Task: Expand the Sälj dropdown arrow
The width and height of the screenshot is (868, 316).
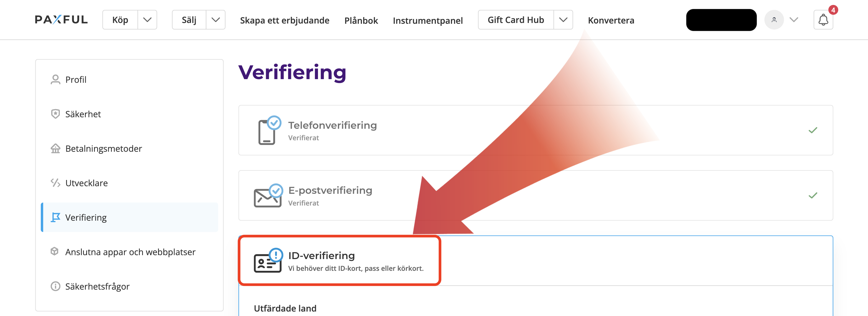Action: click(x=216, y=20)
